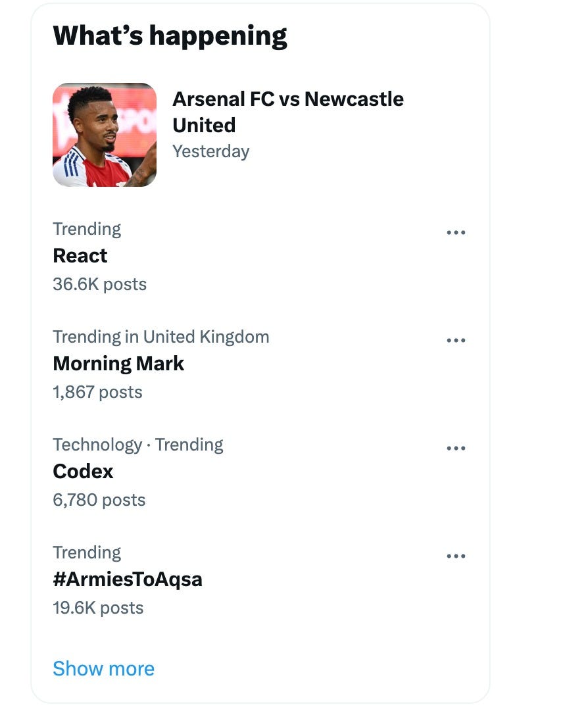Click the 19.6K posts count

[98, 608]
